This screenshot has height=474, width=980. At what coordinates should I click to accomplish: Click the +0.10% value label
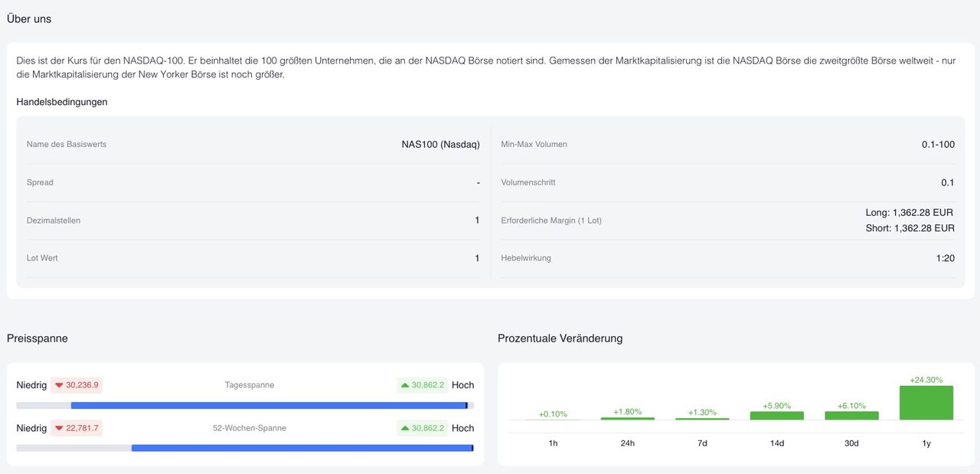pos(553,414)
